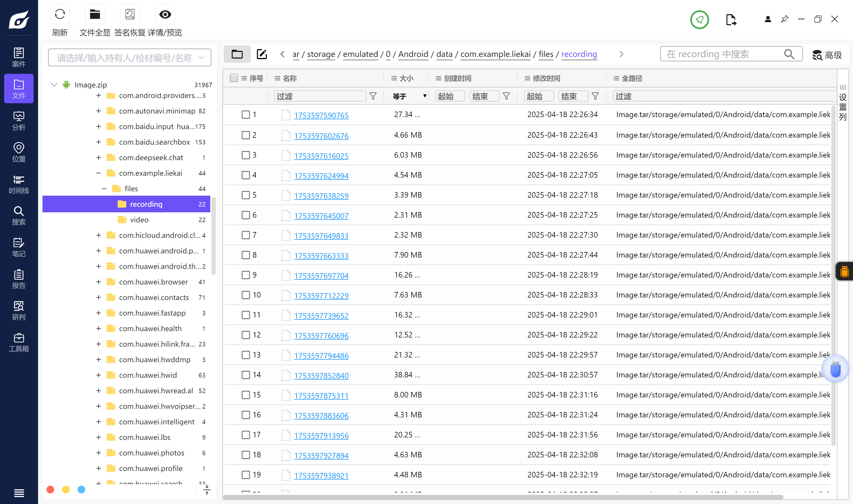Open 报告 report tab

19,278
